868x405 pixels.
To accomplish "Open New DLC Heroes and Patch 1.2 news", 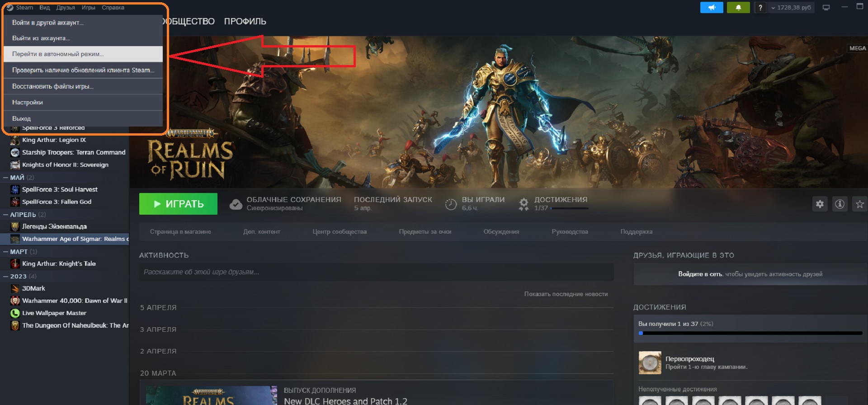I will pyautogui.click(x=345, y=401).
